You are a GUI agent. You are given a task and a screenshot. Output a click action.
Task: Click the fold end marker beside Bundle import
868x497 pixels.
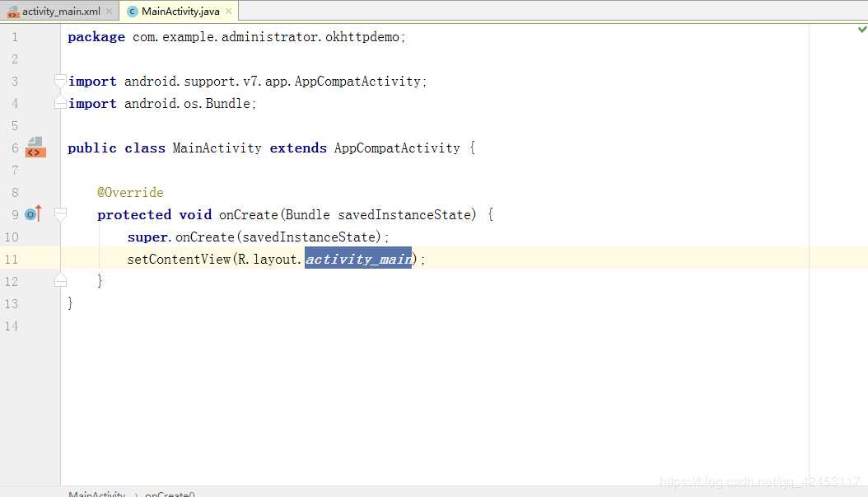[x=60, y=103]
